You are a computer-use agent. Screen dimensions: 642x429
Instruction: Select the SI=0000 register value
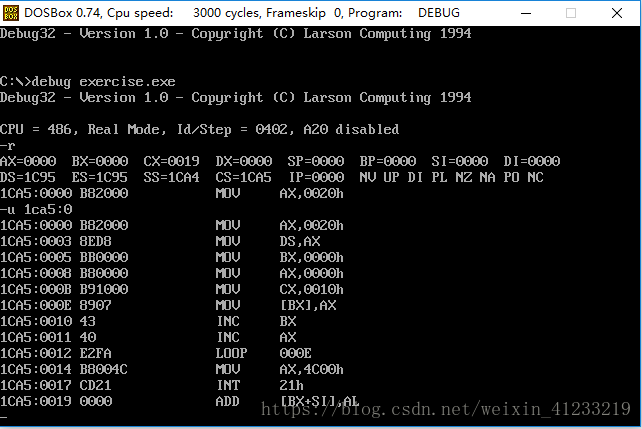point(459,161)
